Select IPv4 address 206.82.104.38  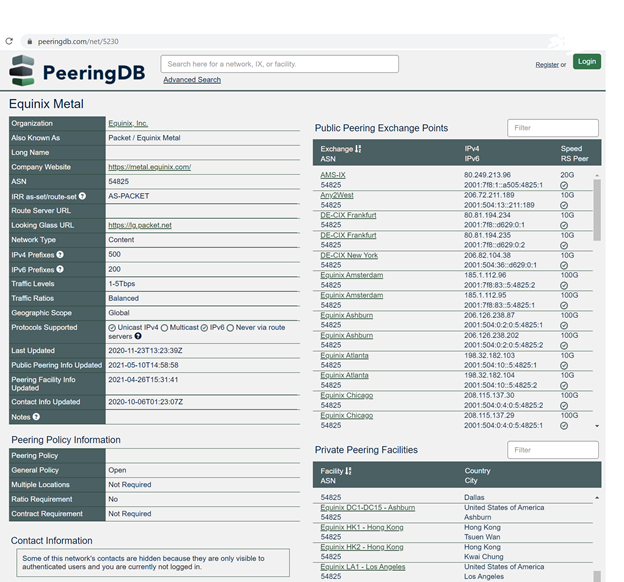point(487,255)
